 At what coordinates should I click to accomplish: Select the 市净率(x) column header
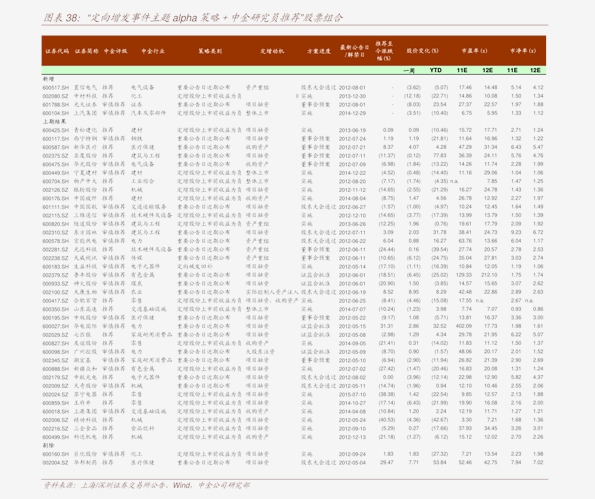click(523, 51)
